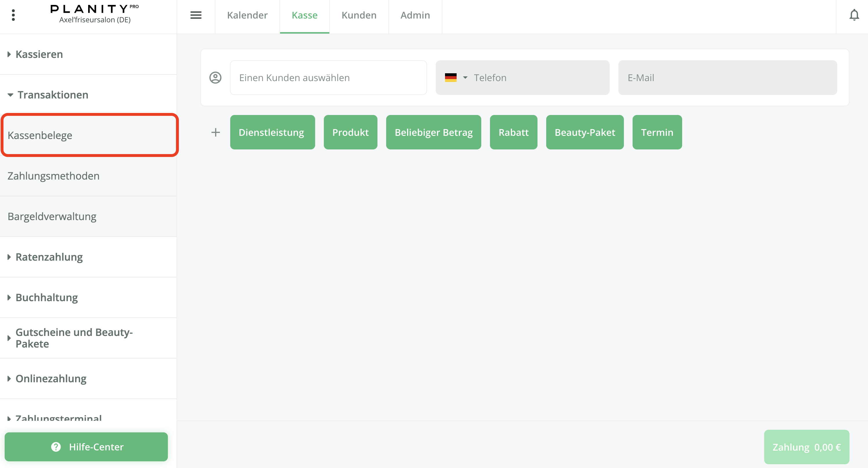This screenshot has width=868, height=468.
Task: Open the Kunden tab
Action: pyautogui.click(x=359, y=15)
